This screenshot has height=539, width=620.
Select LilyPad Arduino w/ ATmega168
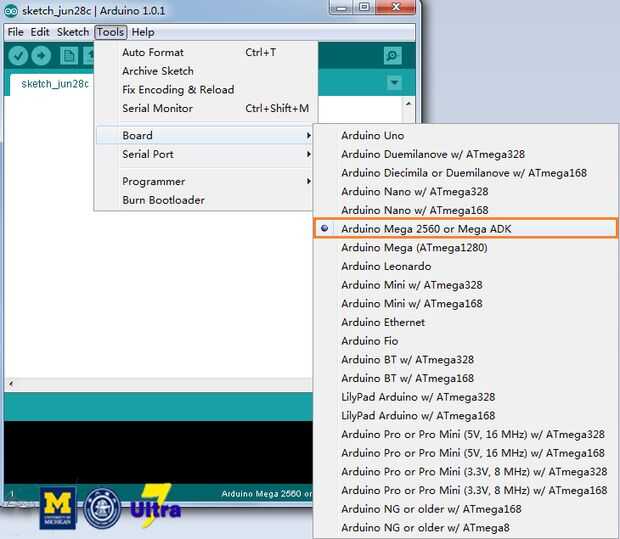pyautogui.click(x=466, y=416)
